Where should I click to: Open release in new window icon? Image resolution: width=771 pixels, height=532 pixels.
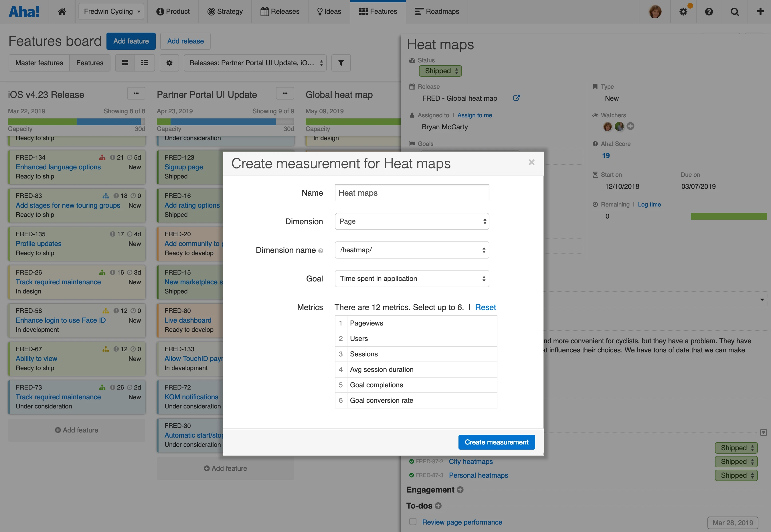(516, 98)
